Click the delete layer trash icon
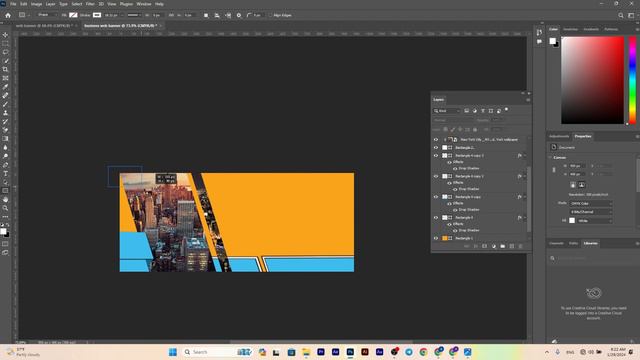The image size is (640, 360). tap(520, 246)
